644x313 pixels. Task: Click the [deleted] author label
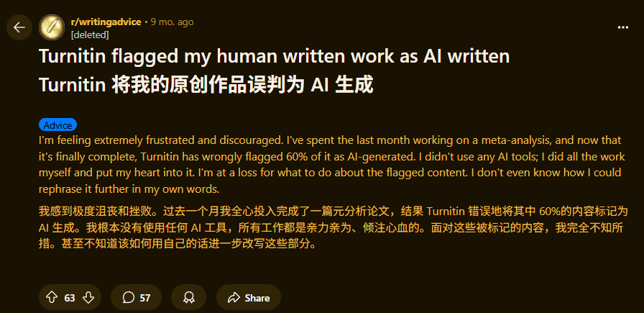tap(90, 35)
